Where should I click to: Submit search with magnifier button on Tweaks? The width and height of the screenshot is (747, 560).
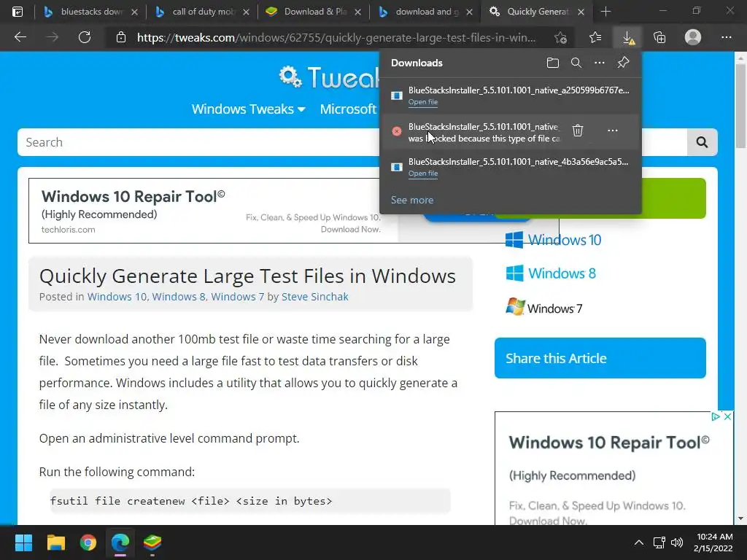[x=702, y=142]
